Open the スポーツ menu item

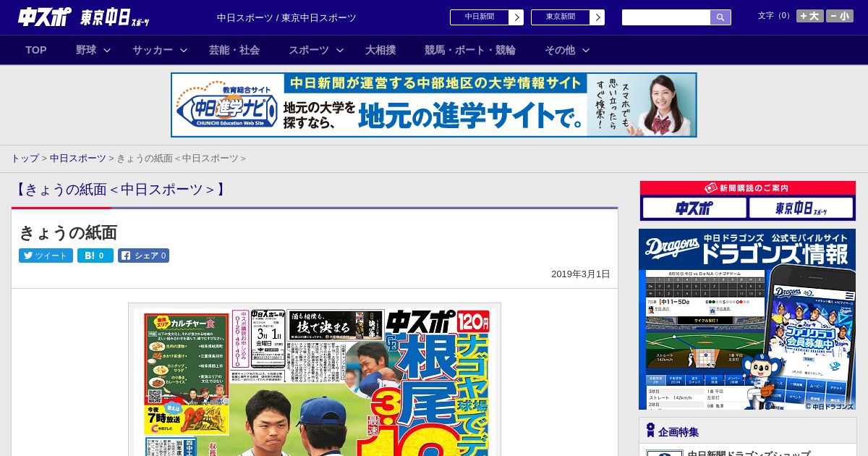coord(309,50)
